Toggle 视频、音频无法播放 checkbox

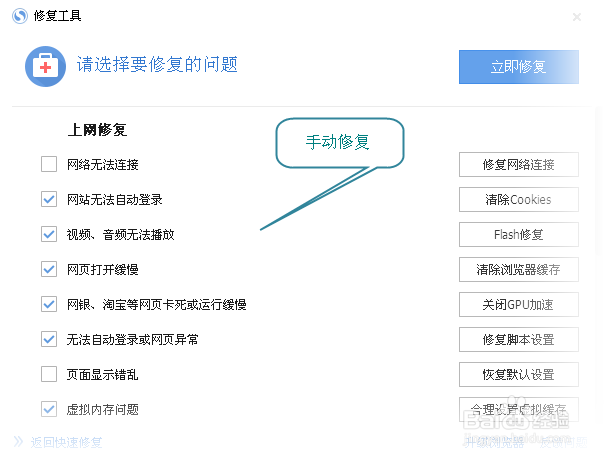49,234
